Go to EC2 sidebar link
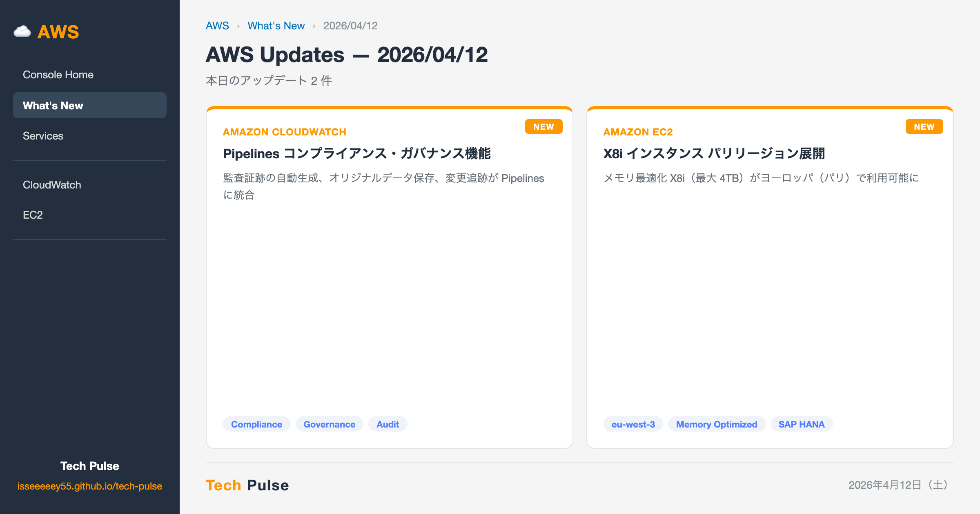This screenshot has height=514, width=980. (33, 215)
